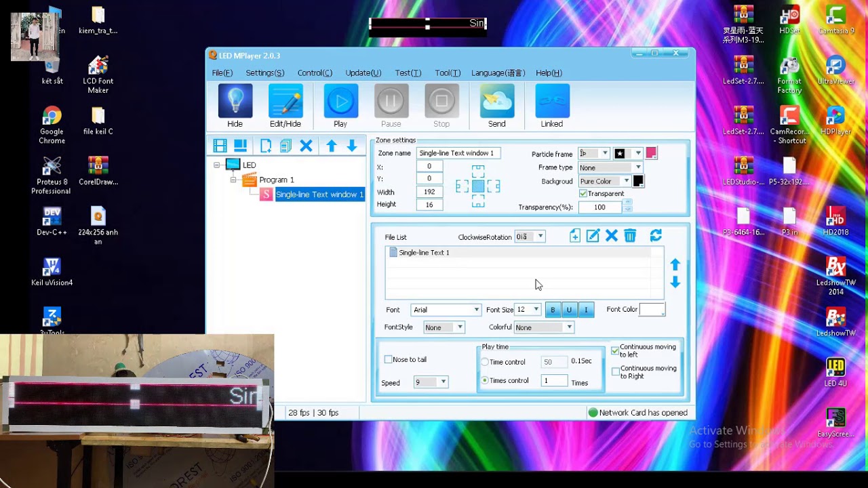Click the new blank page icon in tree toolbar
Screen dimensions: 868x488
[266, 146]
